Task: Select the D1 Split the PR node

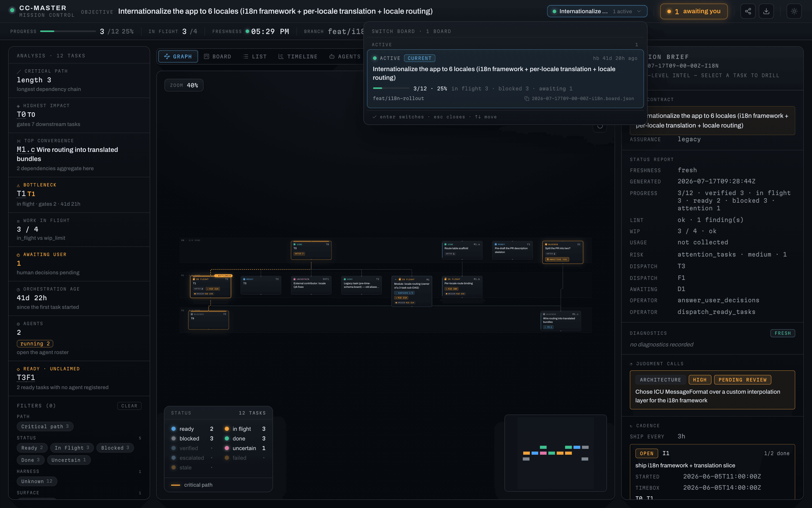Action: point(563,252)
